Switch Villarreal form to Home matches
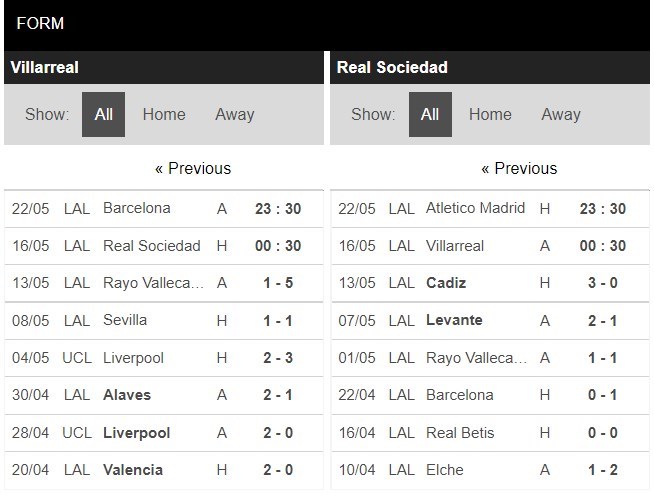The width and height of the screenshot is (654, 499). (164, 114)
